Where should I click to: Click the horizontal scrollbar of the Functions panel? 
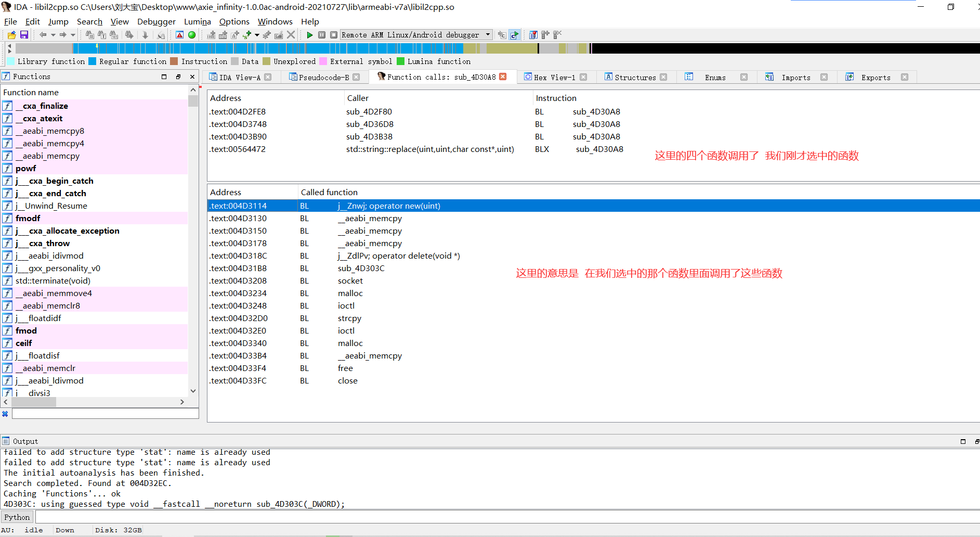(x=34, y=402)
